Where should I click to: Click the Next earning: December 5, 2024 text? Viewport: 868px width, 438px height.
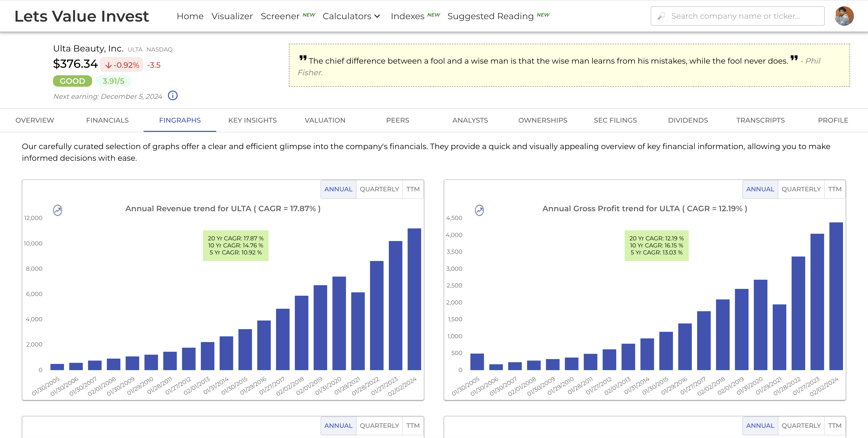(108, 96)
